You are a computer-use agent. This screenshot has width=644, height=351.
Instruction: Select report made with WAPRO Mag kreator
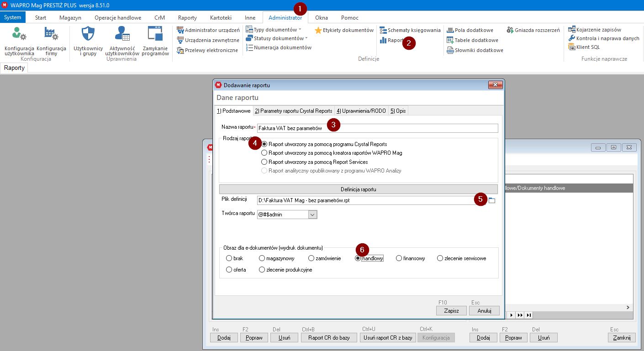264,153
